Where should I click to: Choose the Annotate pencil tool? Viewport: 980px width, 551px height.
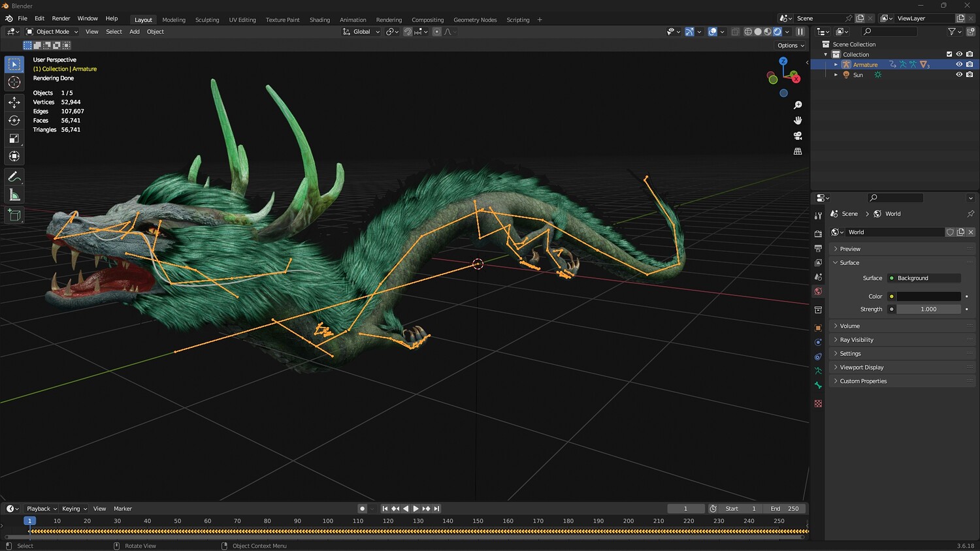tap(14, 177)
